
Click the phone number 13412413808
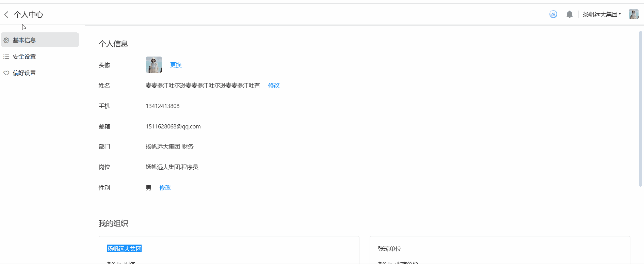pyautogui.click(x=162, y=106)
